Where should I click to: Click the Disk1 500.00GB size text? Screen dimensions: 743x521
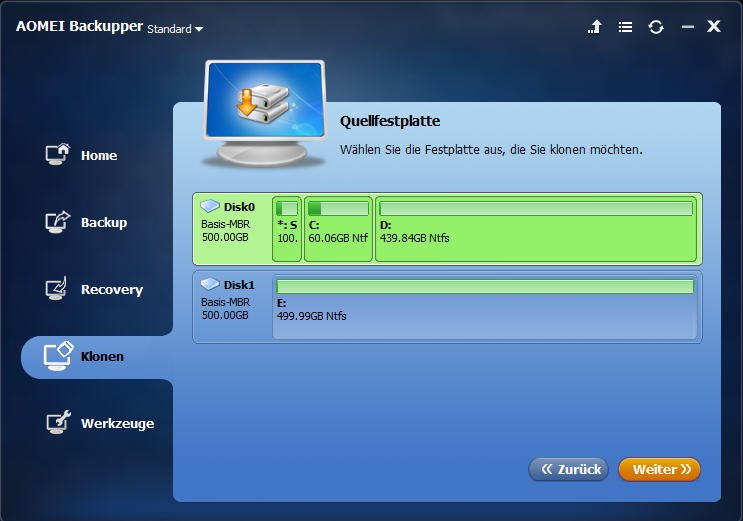pyautogui.click(x=225, y=315)
